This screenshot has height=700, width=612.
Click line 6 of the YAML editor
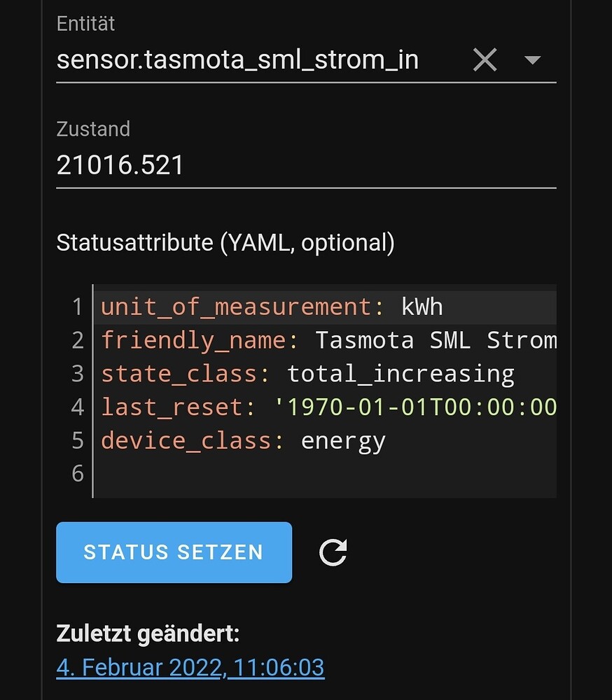click(x=280, y=474)
